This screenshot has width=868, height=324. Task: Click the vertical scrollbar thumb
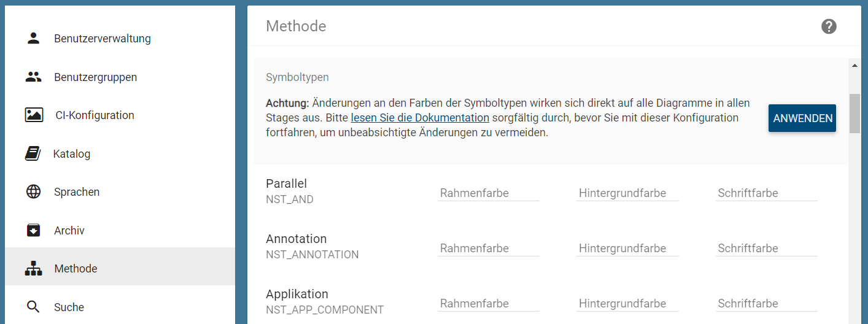point(854,114)
